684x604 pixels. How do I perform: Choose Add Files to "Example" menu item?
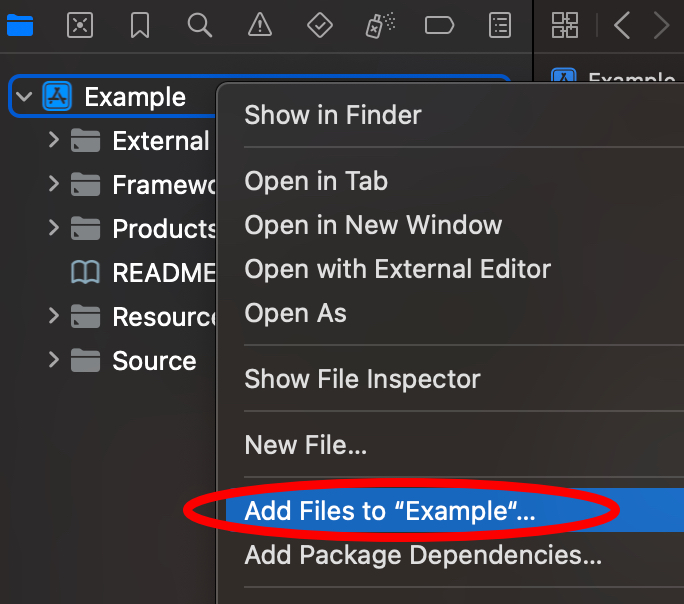(390, 510)
